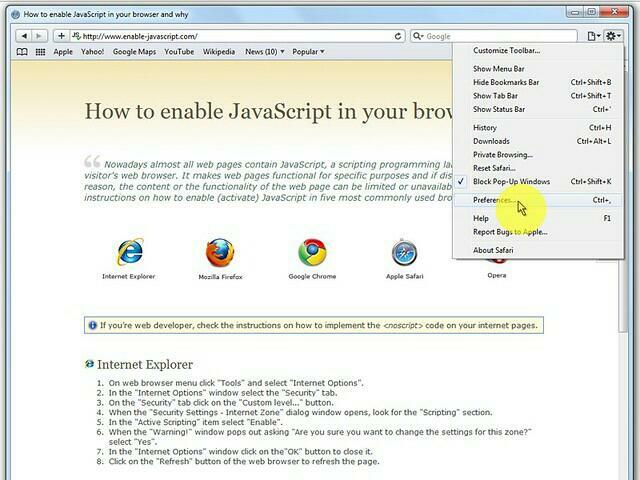Open the Reading List book icon
640x480 pixels.
[22, 52]
